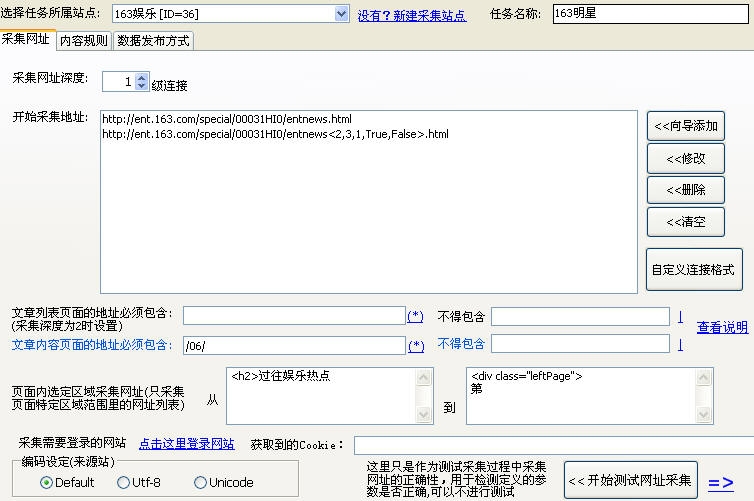Select the Utf-8 encoding radio button
This screenshot has height=501, width=754.
coord(124,483)
